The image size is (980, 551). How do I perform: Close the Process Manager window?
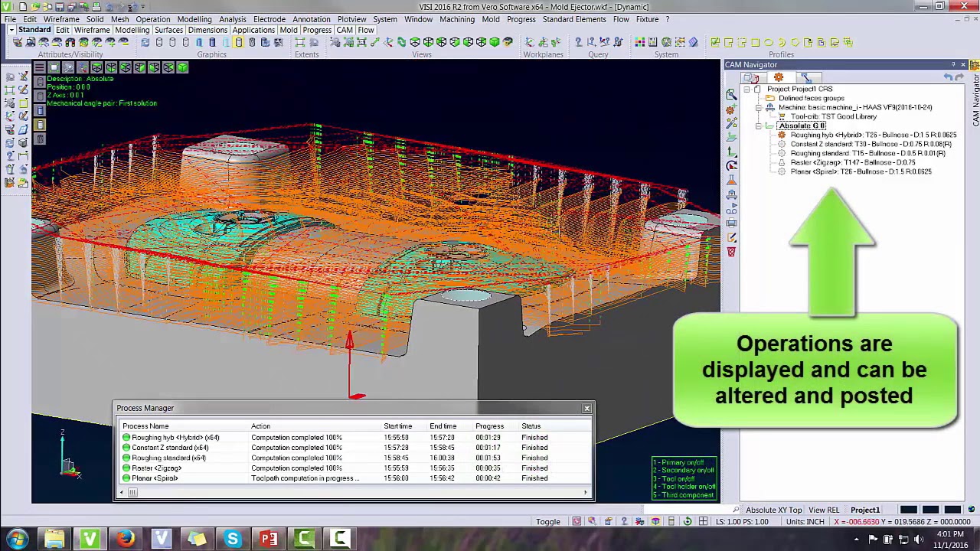pos(587,408)
